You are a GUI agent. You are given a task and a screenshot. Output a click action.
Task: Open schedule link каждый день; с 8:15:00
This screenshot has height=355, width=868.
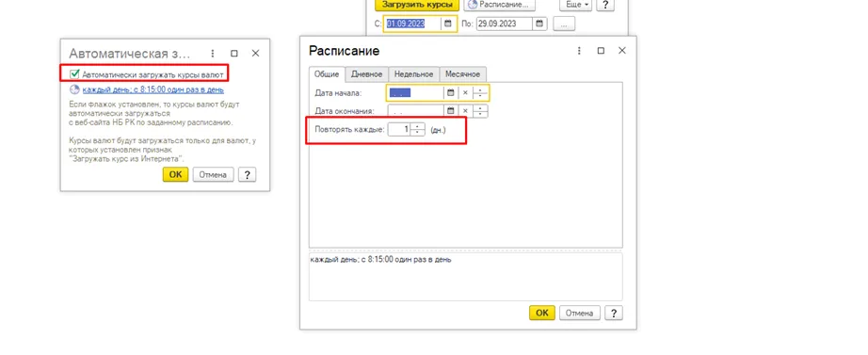[x=153, y=89]
